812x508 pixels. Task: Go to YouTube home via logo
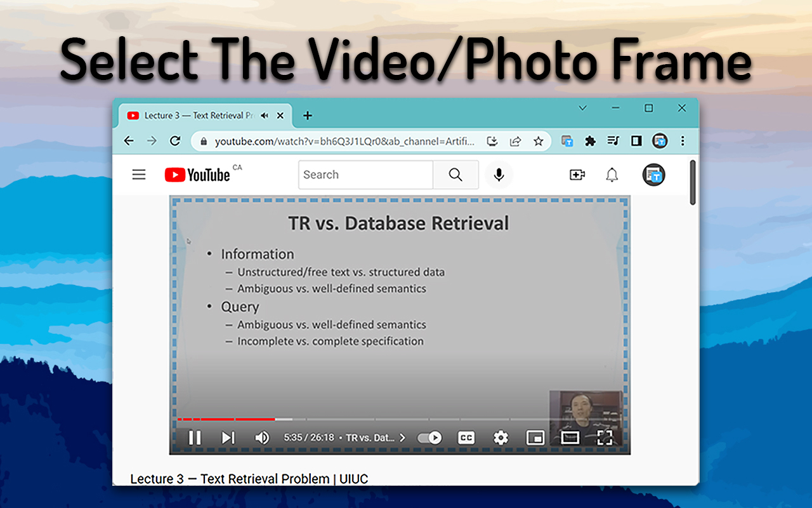[197, 175]
